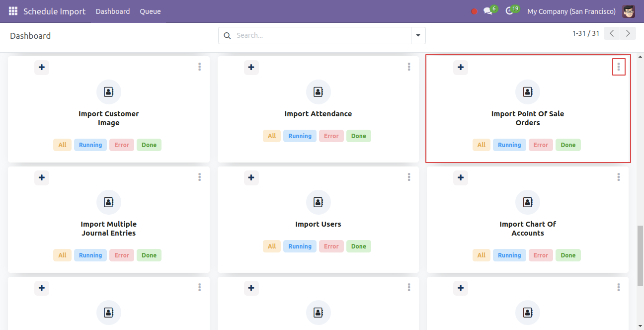The width and height of the screenshot is (644, 330).
Task: Go to the next page of records
Action: (629, 33)
